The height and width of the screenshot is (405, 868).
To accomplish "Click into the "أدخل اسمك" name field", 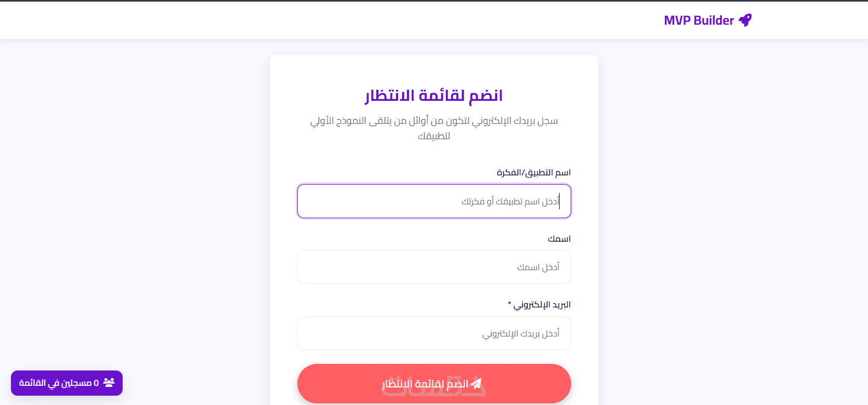I will [434, 267].
